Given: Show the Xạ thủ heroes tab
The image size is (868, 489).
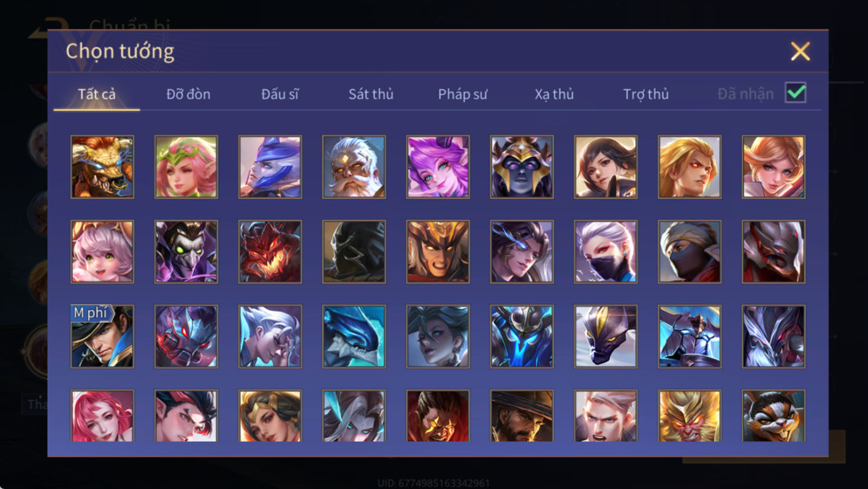Looking at the screenshot, I should [x=554, y=94].
